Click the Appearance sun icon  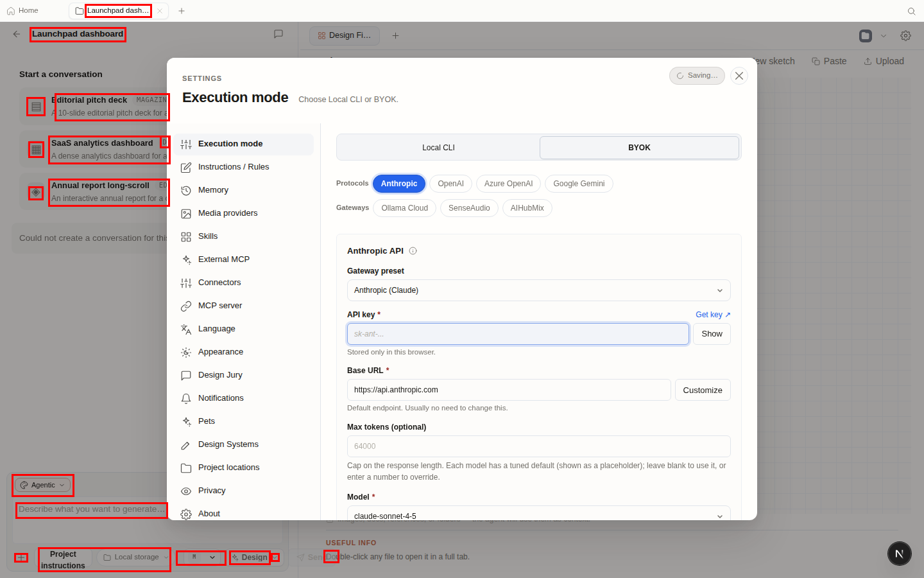[x=186, y=352]
